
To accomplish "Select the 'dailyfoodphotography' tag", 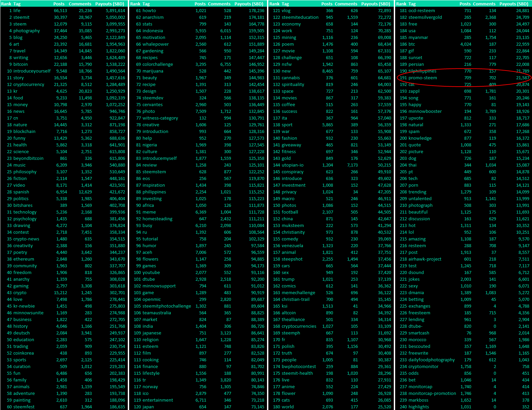I will click(432, 360).
